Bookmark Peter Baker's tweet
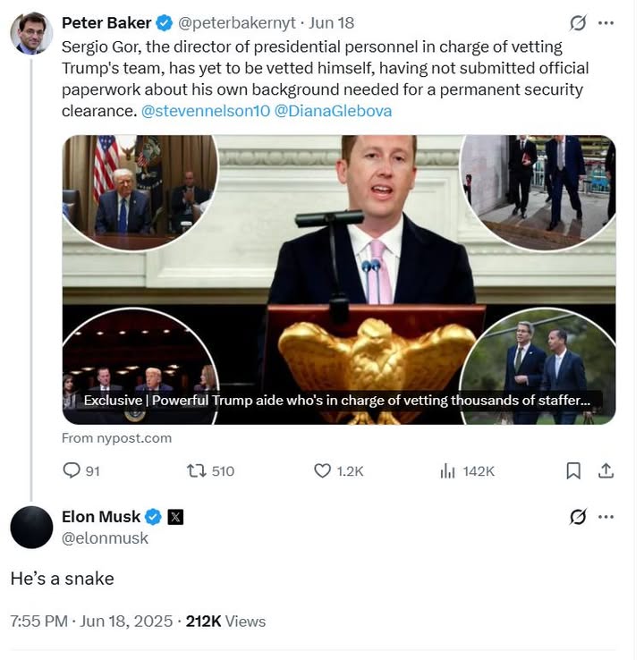The height and width of the screenshot is (660, 644). [573, 470]
